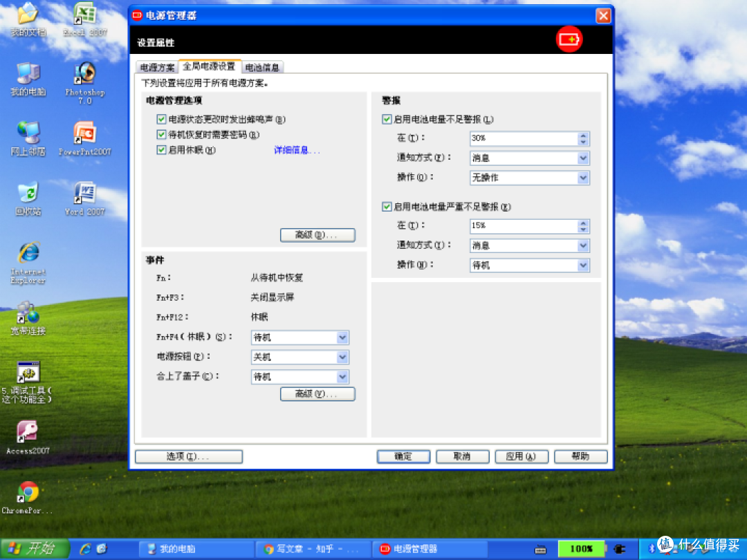Image resolution: width=747 pixels, height=560 pixels.
Task: Open the 开始 Start button
Action: (35, 548)
